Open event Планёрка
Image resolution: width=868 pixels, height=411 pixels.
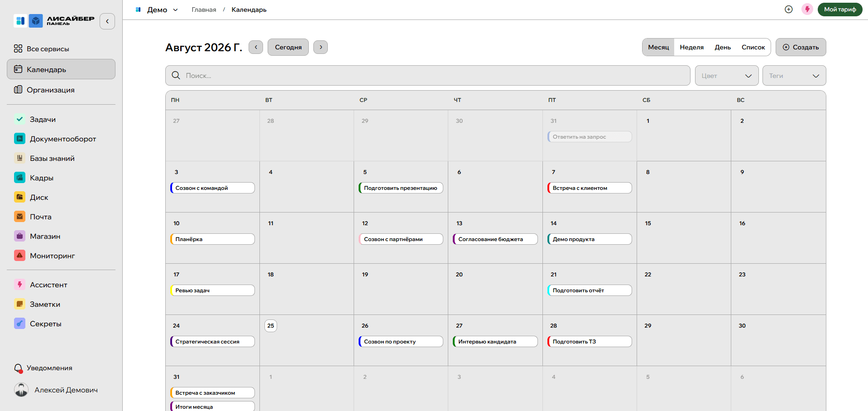tap(212, 239)
